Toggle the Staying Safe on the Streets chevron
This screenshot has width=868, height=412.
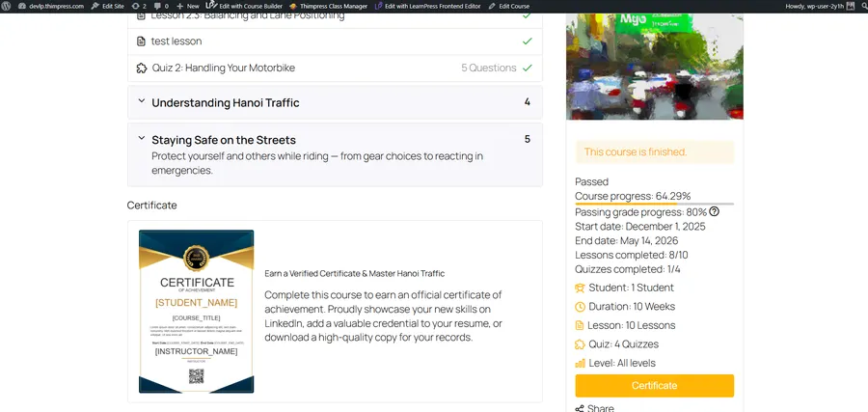pos(141,138)
